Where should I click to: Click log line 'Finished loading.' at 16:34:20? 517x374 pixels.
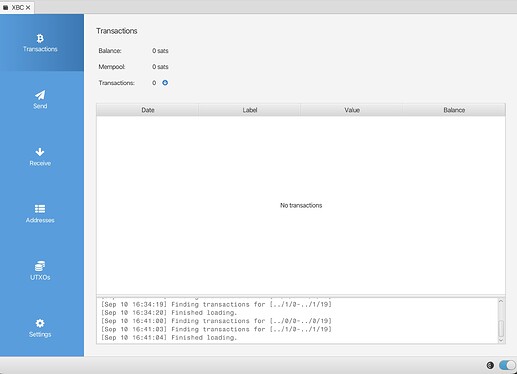tap(169, 313)
